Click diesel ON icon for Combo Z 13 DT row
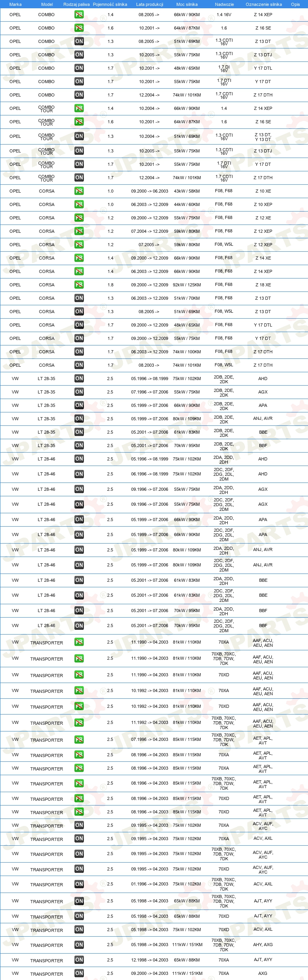 coord(79,41)
